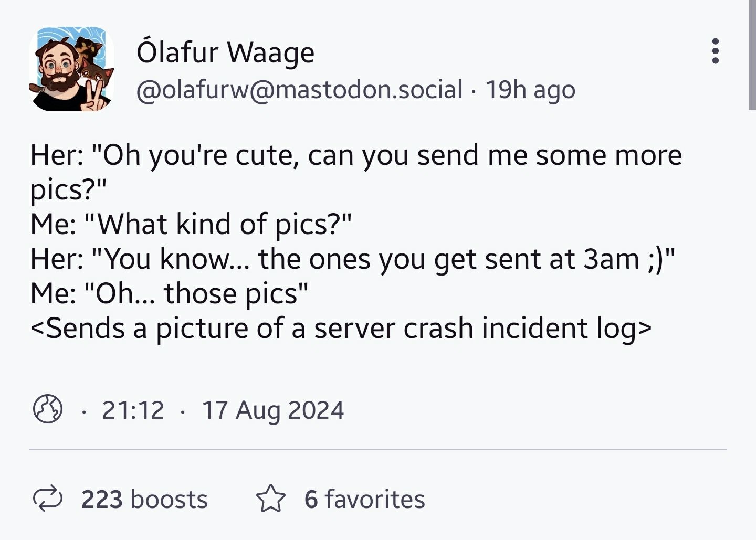Click the word "boosts" label
The image size is (756, 540).
(x=169, y=499)
